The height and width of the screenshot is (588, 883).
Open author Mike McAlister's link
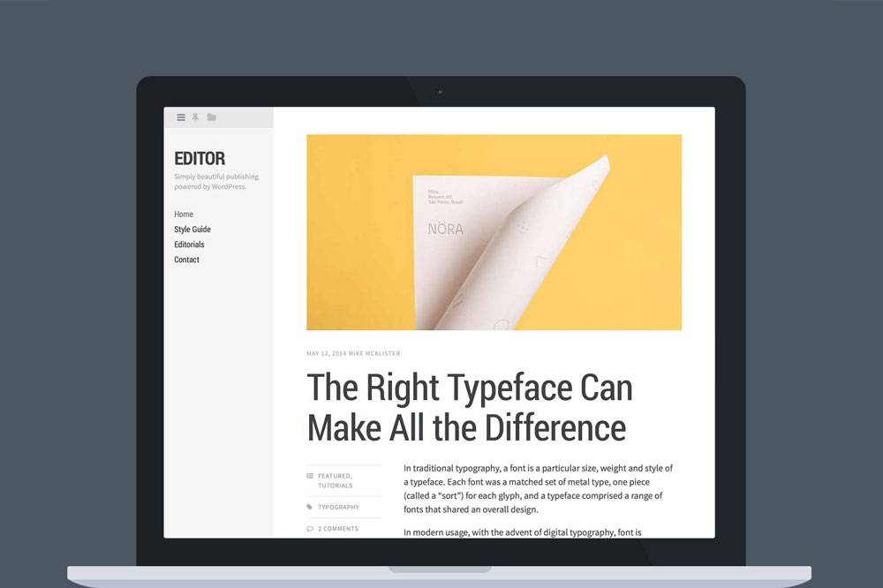tap(374, 354)
